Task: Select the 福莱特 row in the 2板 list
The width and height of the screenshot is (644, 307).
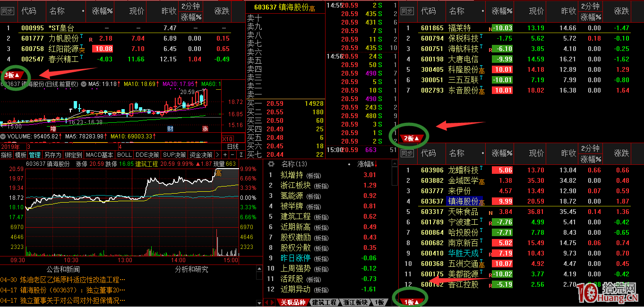Action: point(522,28)
